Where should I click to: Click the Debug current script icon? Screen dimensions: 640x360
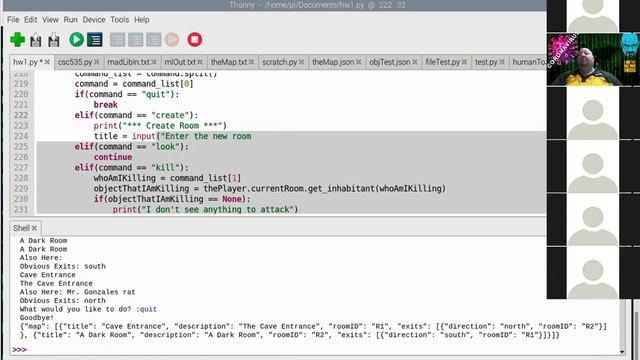(x=95, y=40)
